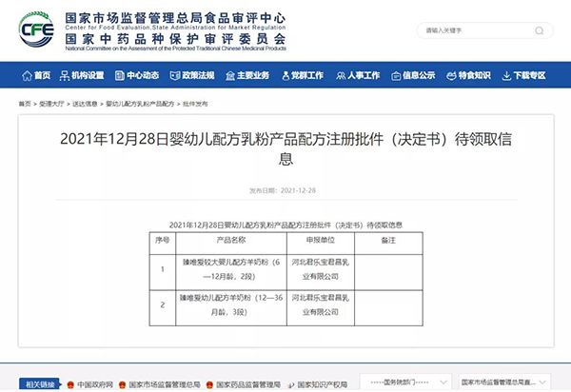Select row 1 product name (6—12月龄, 2段)
The height and width of the screenshot is (392, 571).
[231, 269]
